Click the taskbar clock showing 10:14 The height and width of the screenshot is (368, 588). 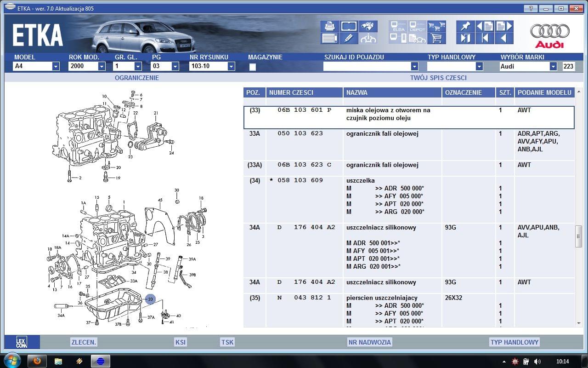tap(562, 362)
